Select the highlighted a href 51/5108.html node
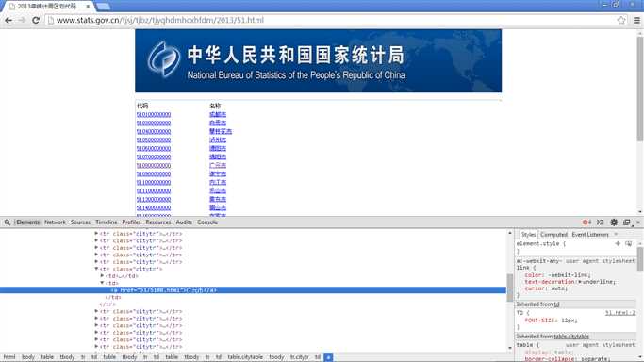 pos(253,290)
